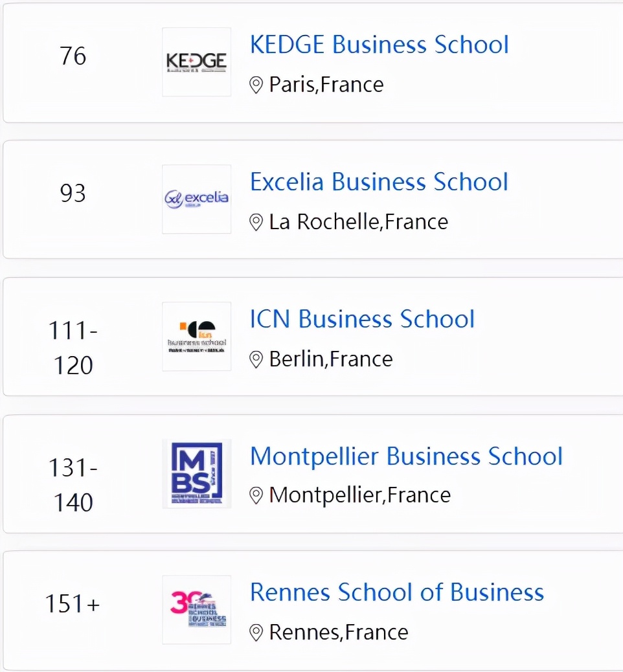
Task: Open the Rennes School of Business link
Action: 396,592
